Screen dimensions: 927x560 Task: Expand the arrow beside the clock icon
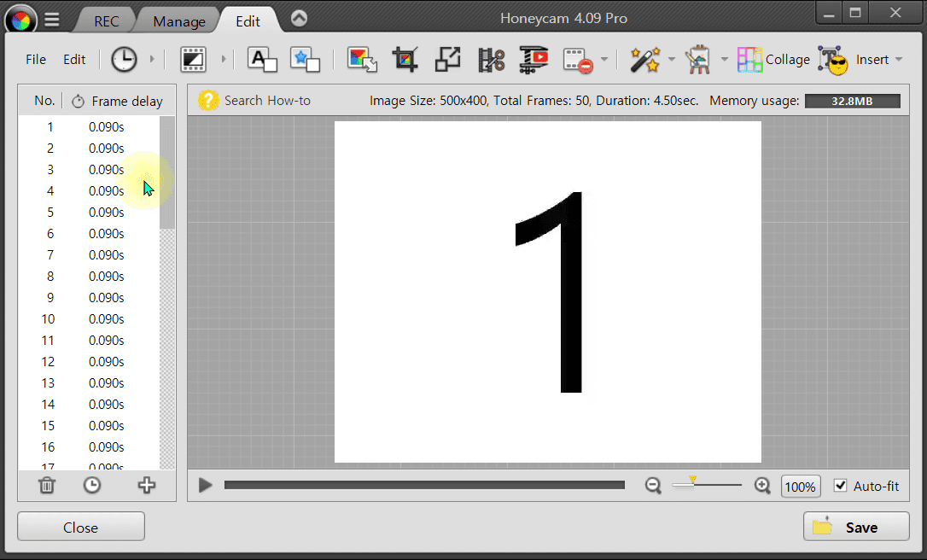(x=152, y=60)
